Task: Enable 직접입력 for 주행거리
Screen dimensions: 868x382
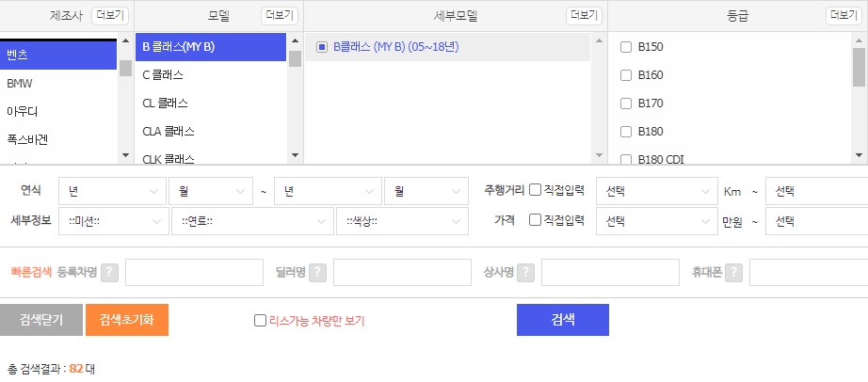Action: pos(535,190)
